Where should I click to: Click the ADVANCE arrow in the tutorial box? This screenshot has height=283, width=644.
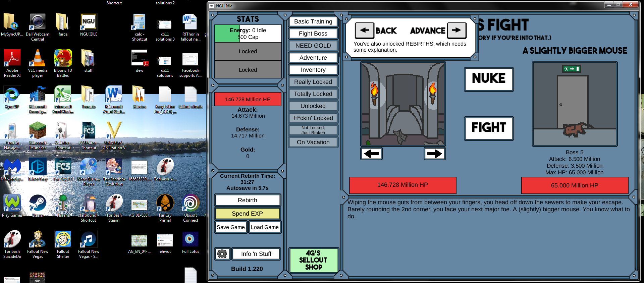(x=457, y=31)
